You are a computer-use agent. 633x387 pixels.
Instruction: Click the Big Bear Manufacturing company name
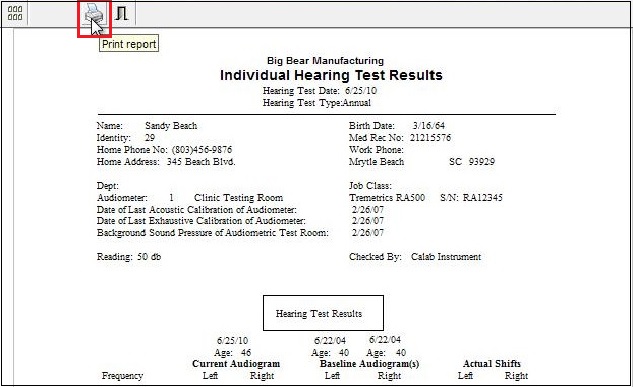click(x=325, y=61)
